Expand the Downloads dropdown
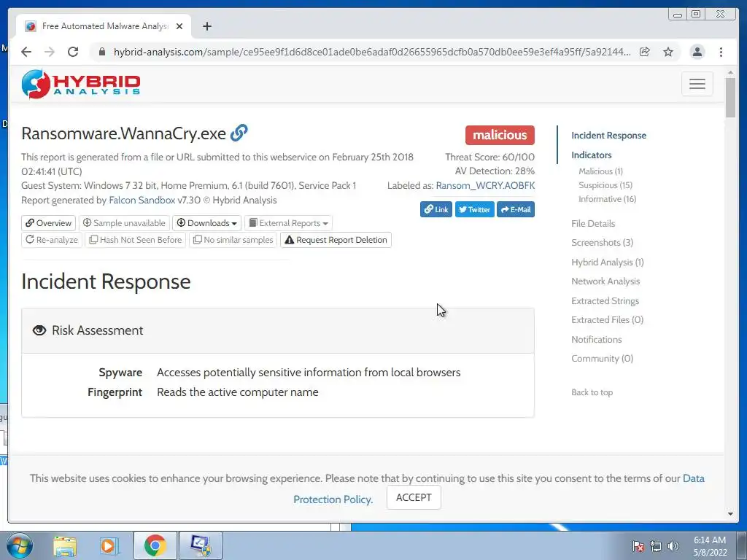The width and height of the screenshot is (747, 560). [206, 223]
